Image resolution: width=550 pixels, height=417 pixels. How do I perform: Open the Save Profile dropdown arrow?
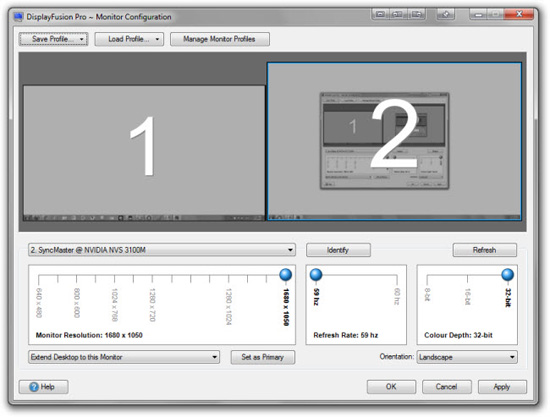pyautogui.click(x=82, y=39)
